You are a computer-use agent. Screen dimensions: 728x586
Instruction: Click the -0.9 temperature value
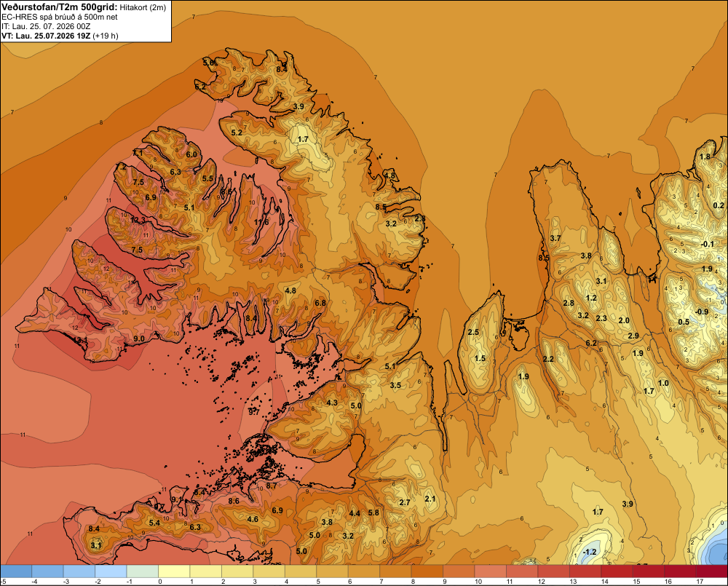pyautogui.click(x=702, y=312)
